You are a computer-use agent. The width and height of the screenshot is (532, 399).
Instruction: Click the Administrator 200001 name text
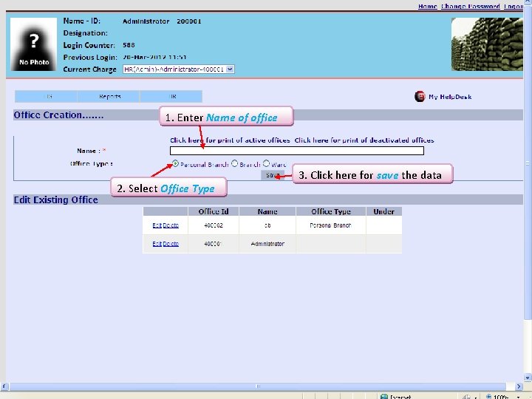tap(162, 21)
